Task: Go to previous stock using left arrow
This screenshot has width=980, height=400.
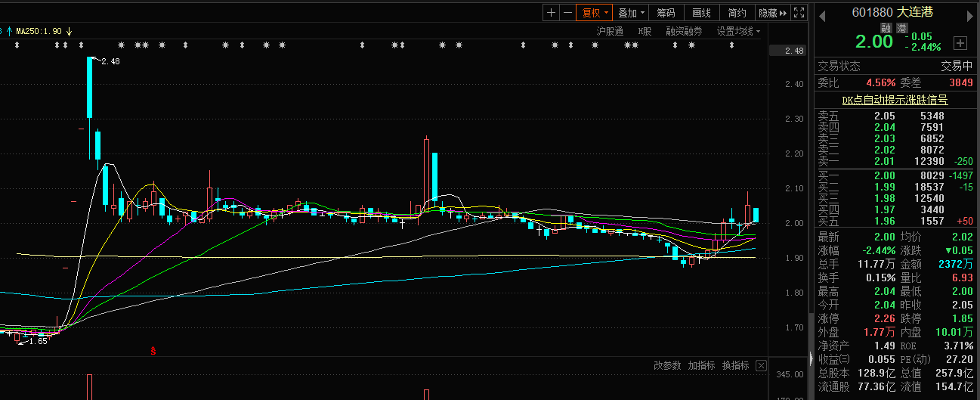Action: (821, 13)
